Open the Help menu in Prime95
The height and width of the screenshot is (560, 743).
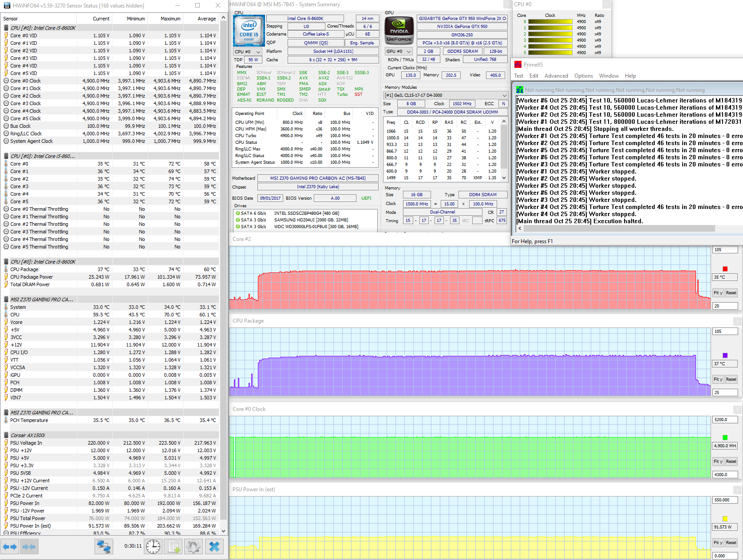tap(630, 76)
